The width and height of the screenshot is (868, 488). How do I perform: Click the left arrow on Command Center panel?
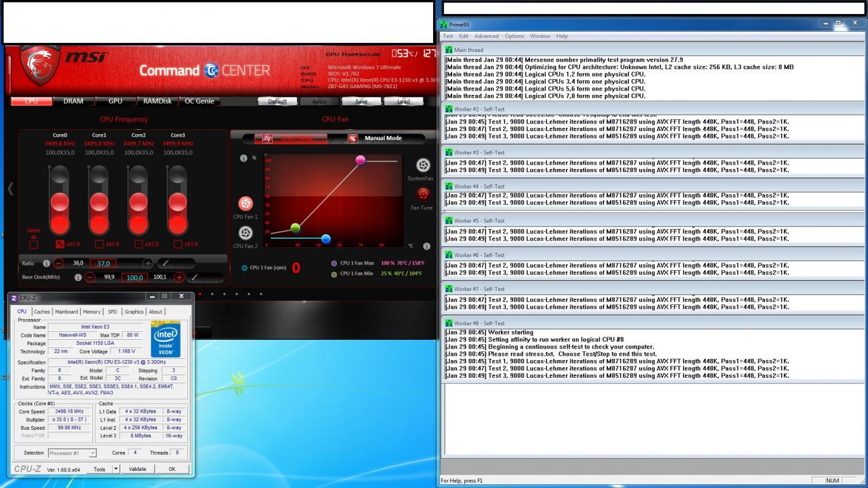[10, 189]
